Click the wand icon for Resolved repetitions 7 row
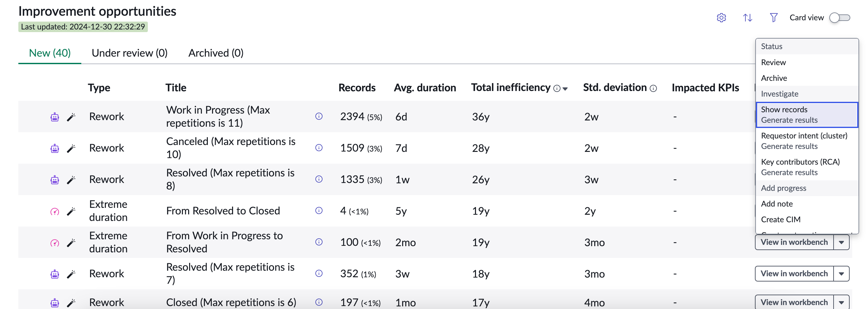The height and width of the screenshot is (309, 868). pos(71,274)
